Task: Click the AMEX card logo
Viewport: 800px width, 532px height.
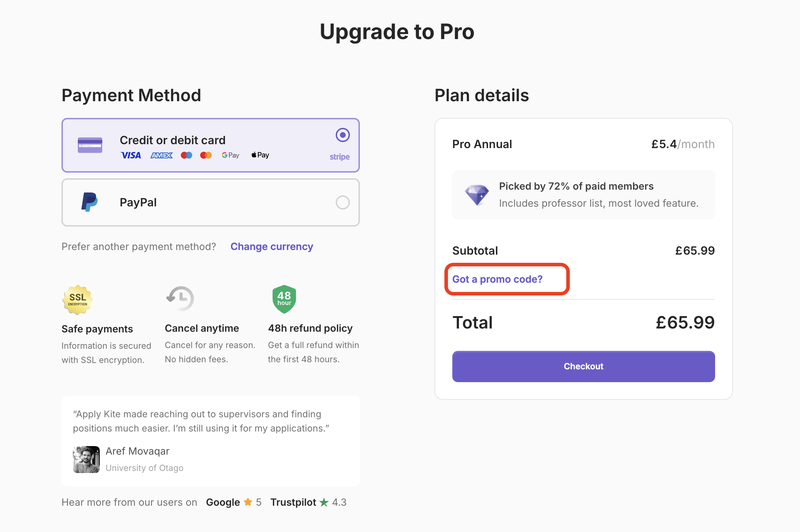Action: 162,155
